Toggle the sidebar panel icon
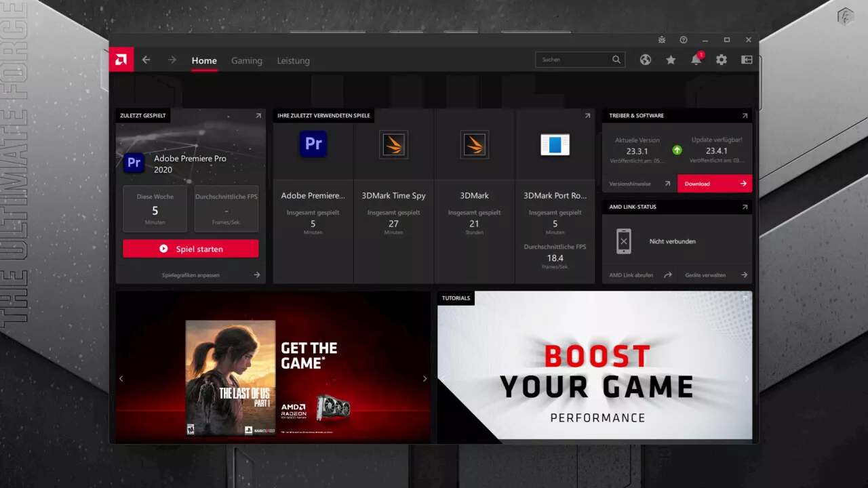This screenshot has width=868, height=488. click(x=747, y=60)
